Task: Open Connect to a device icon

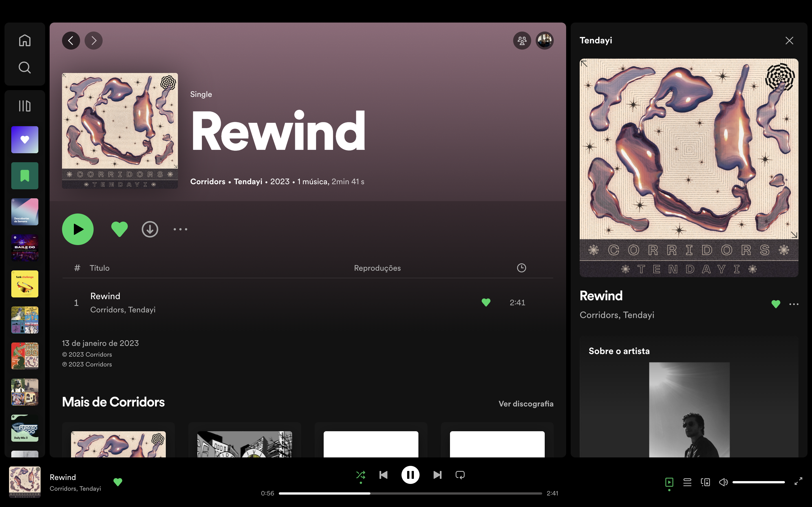Action: pyautogui.click(x=705, y=482)
